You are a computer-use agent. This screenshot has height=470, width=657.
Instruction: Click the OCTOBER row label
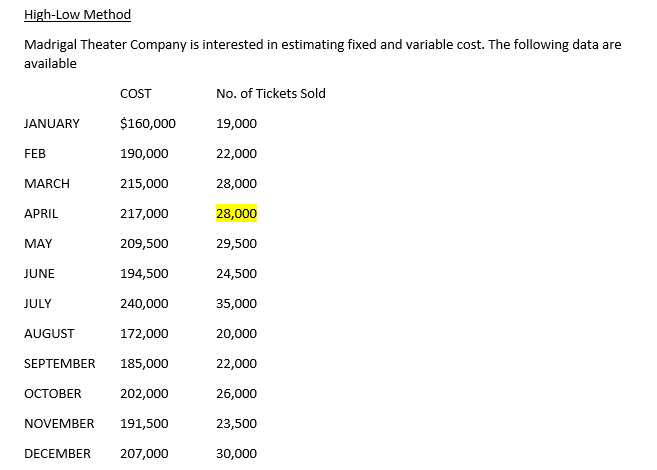pyautogui.click(x=53, y=394)
